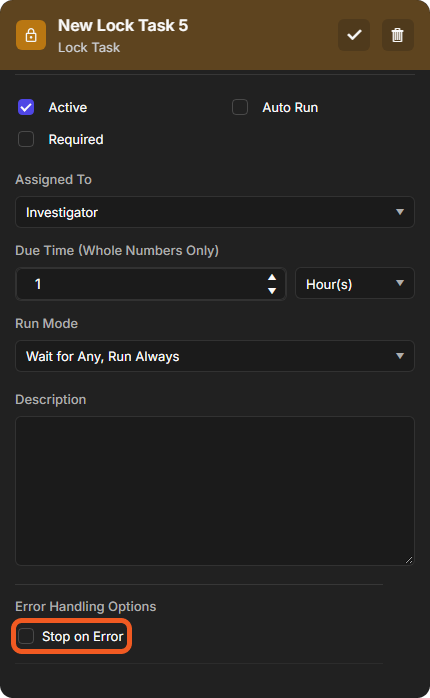430x698 pixels.
Task: Tick the Required checkbox
Action: (x=26, y=139)
